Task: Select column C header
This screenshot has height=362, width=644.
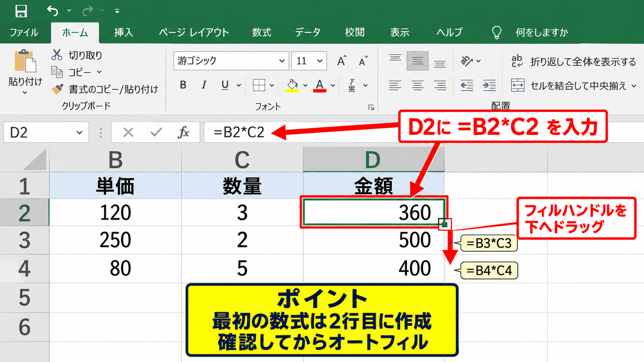Action: pos(242,159)
